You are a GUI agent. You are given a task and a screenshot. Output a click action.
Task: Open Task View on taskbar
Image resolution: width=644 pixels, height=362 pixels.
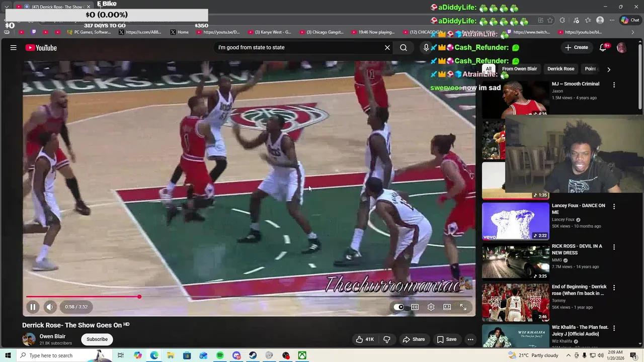point(121,355)
